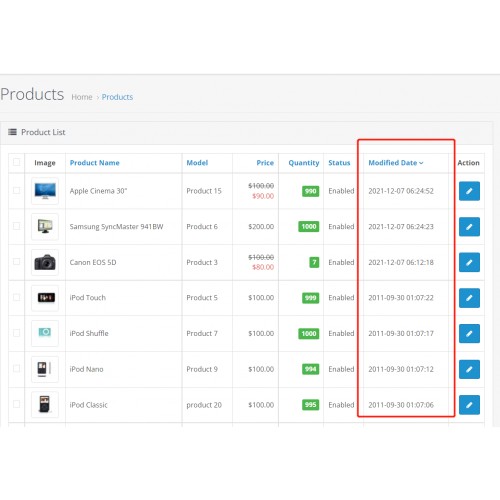This screenshot has height=500, width=500.
Task: Sort by Modified Date column
Action: pos(396,163)
